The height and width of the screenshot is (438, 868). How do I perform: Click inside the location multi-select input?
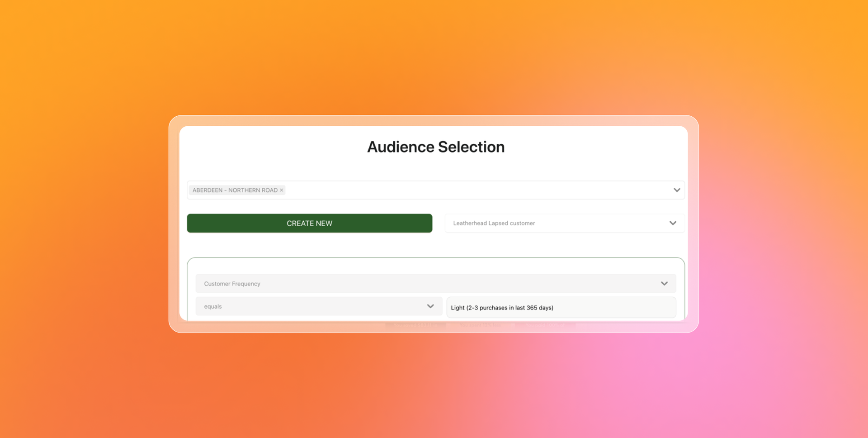(x=452, y=190)
